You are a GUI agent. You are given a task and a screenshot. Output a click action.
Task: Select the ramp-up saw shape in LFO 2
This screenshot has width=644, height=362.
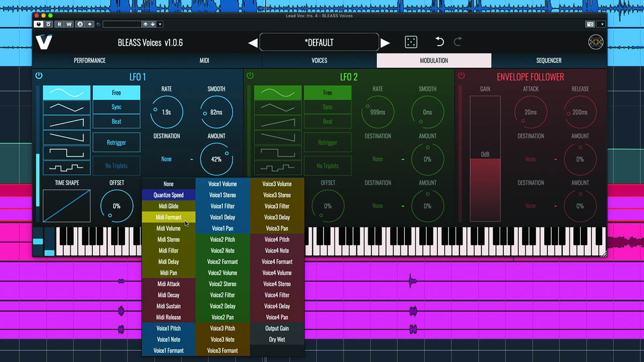pyautogui.click(x=277, y=122)
